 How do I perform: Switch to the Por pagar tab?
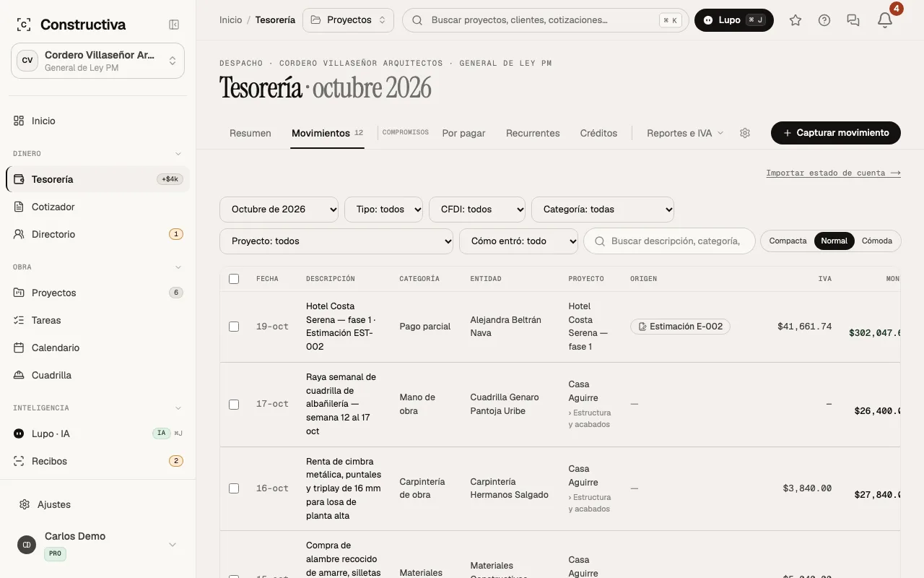pos(463,134)
